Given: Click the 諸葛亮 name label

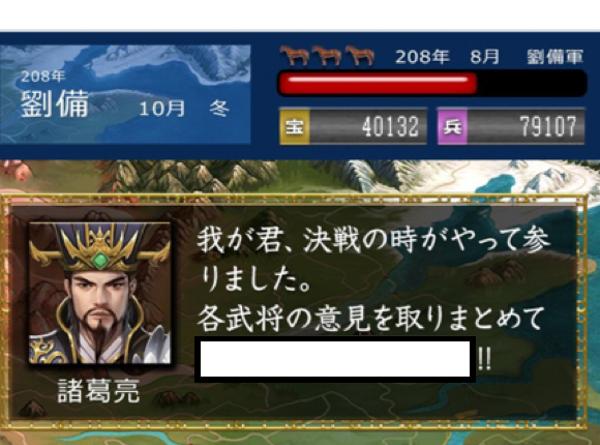Looking at the screenshot, I should (x=99, y=391).
